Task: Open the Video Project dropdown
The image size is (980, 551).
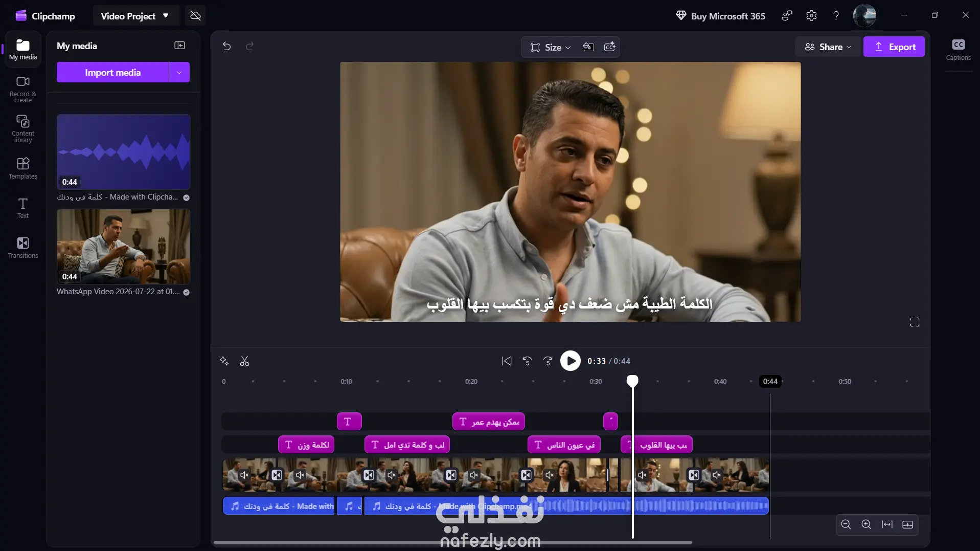Action: [135, 16]
